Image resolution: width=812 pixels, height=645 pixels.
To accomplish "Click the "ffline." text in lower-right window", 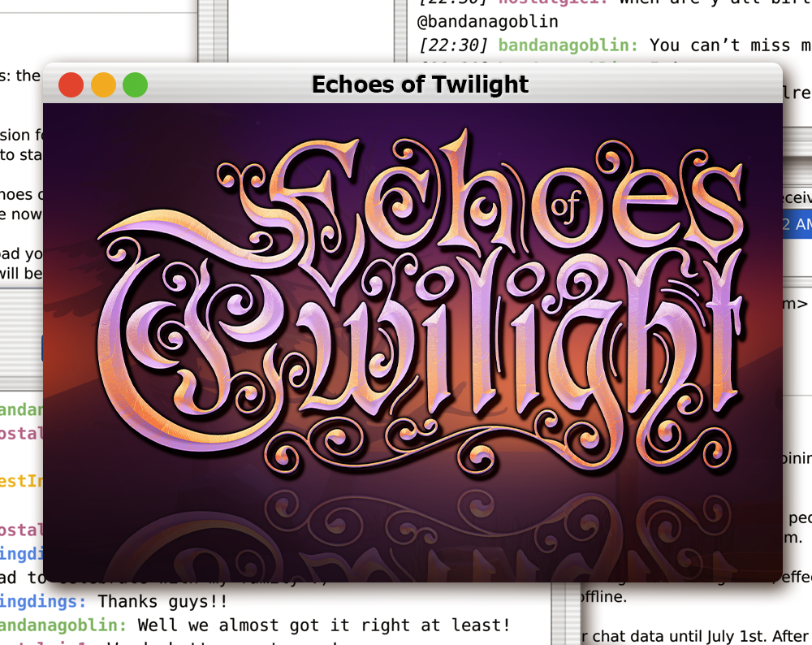I will (x=603, y=597).
